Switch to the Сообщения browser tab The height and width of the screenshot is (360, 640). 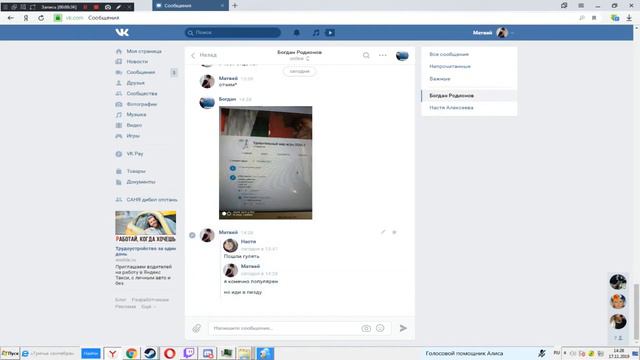(x=190, y=6)
